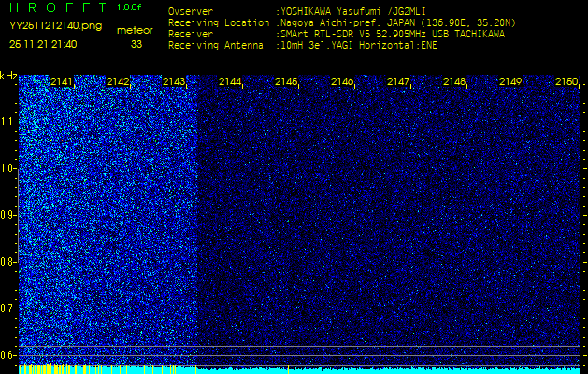Screen dimensions: 588x374
Task: Click the 2150 time marker
Action: pyautogui.click(x=566, y=81)
